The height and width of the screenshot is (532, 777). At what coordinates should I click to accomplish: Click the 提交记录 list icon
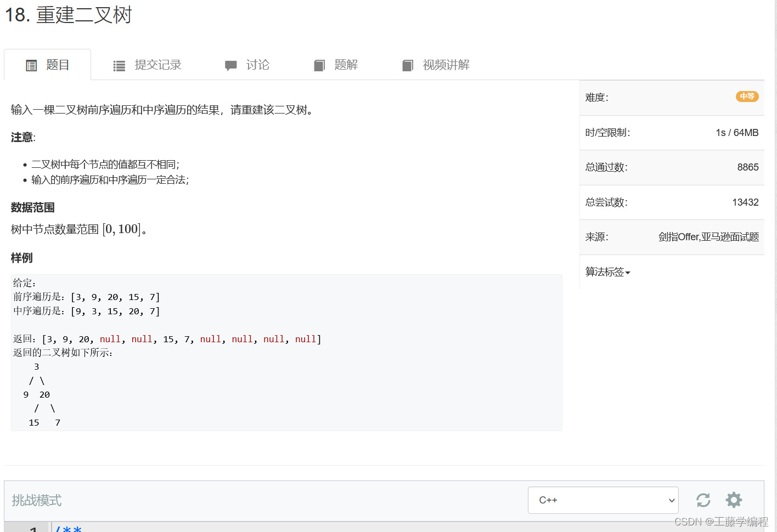tap(119, 65)
